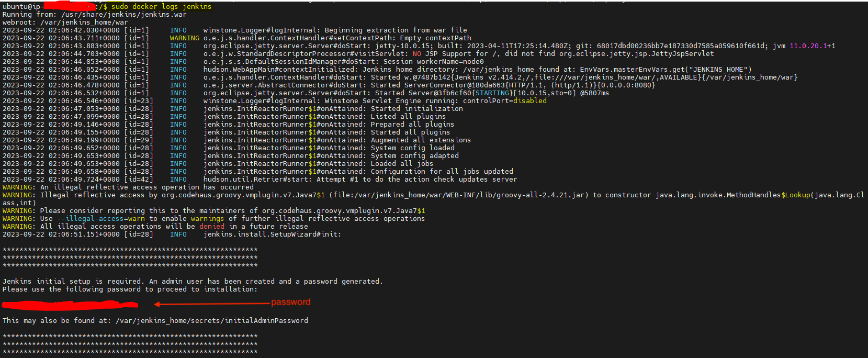The width and height of the screenshot is (868, 358).
Task: Click the 'Attempt #1 to do the action check updates server' line
Action: (x=417, y=180)
